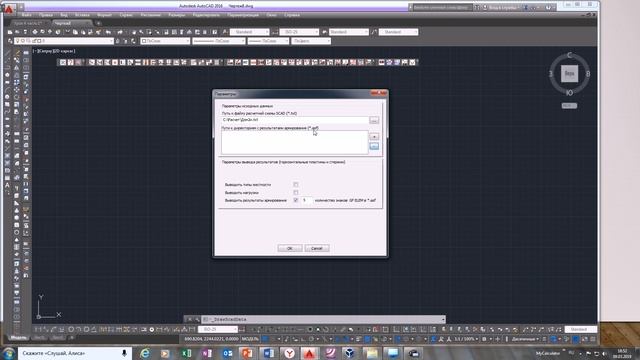Open the Файл menu
The image size is (640, 360).
point(27,15)
